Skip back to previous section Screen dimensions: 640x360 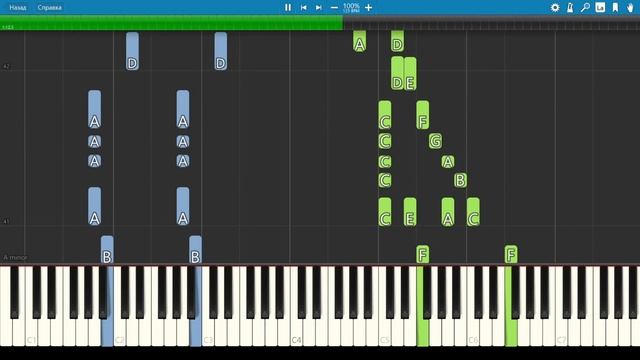[x=303, y=7]
